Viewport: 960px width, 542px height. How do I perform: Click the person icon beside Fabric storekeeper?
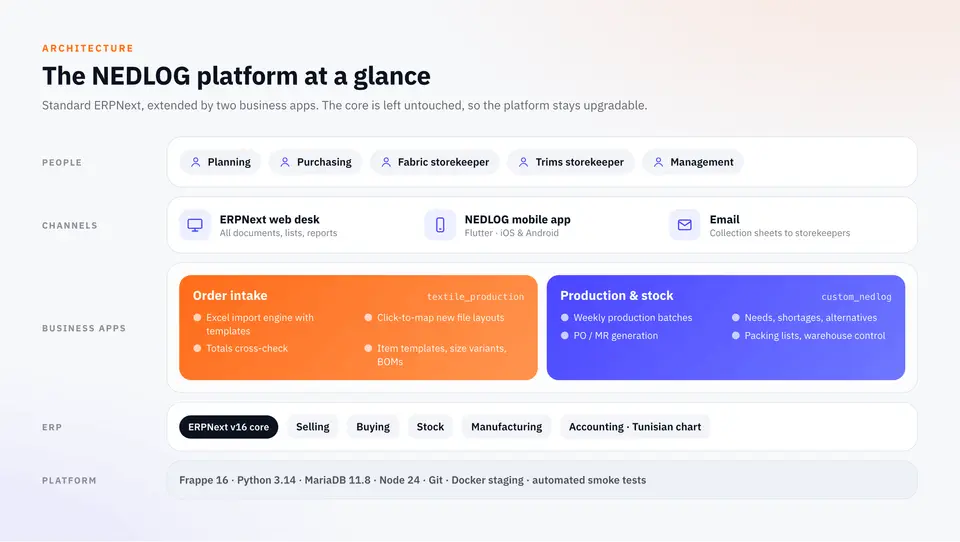tap(386, 162)
